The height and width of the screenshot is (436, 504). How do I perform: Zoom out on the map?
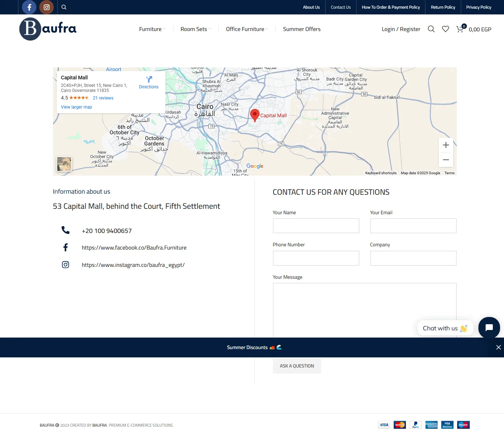pyautogui.click(x=446, y=160)
